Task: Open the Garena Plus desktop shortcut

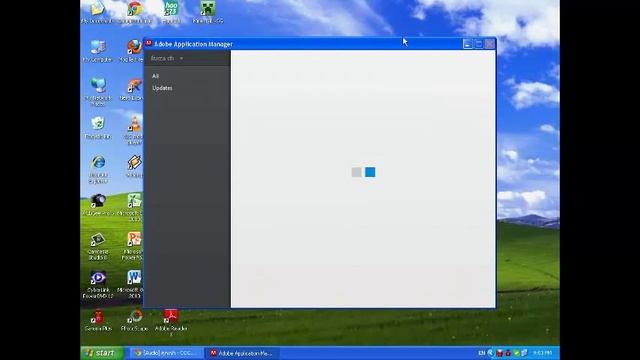Action: (x=98, y=320)
